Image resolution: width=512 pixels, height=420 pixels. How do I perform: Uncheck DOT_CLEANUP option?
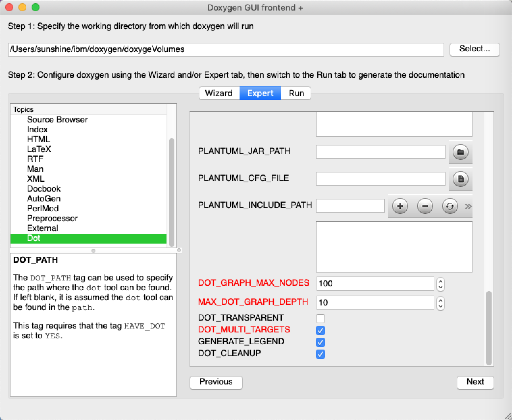pyautogui.click(x=320, y=354)
